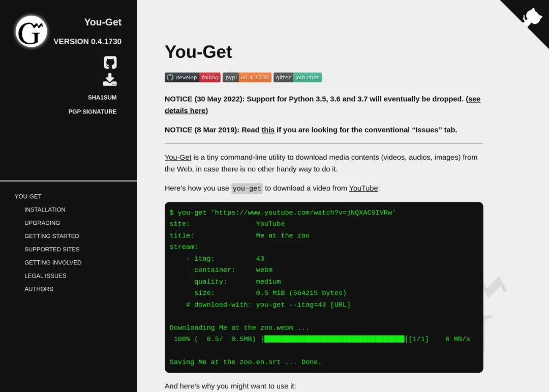Click the main You-Get page heading

tap(198, 52)
